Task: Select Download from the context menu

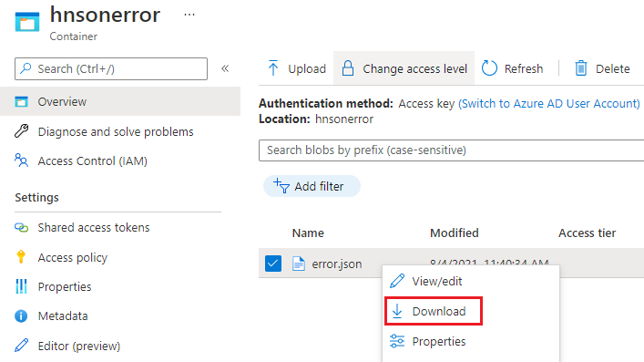Action: [434, 312]
